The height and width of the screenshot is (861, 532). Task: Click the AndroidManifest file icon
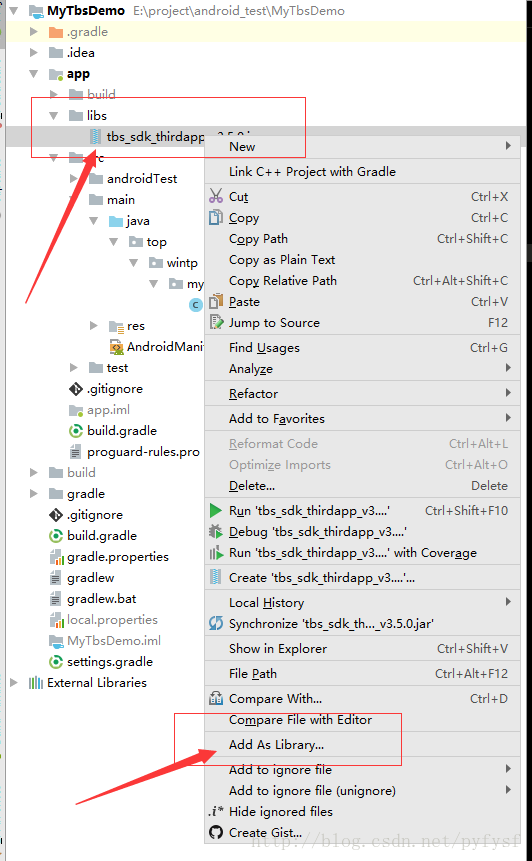116,347
